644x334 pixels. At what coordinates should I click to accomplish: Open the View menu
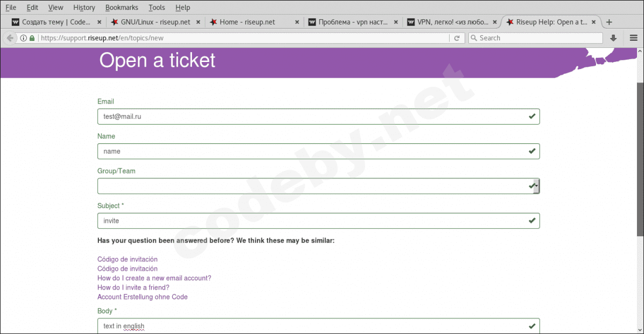click(x=56, y=8)
